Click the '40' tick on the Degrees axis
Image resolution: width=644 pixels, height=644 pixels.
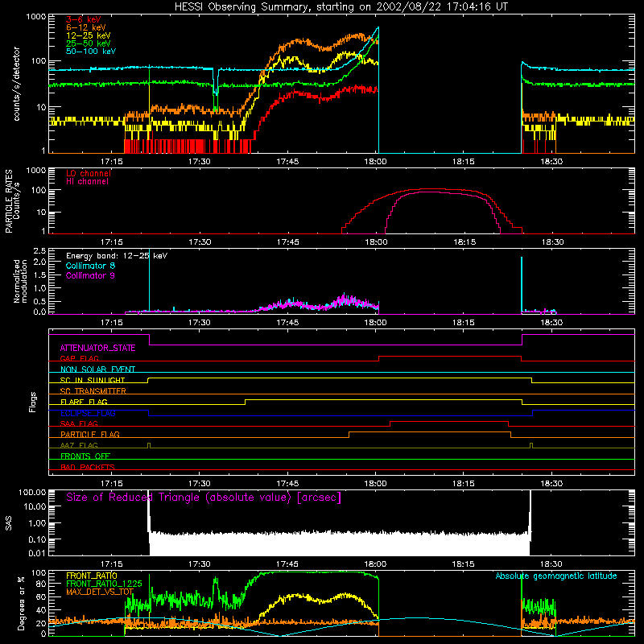42,611
